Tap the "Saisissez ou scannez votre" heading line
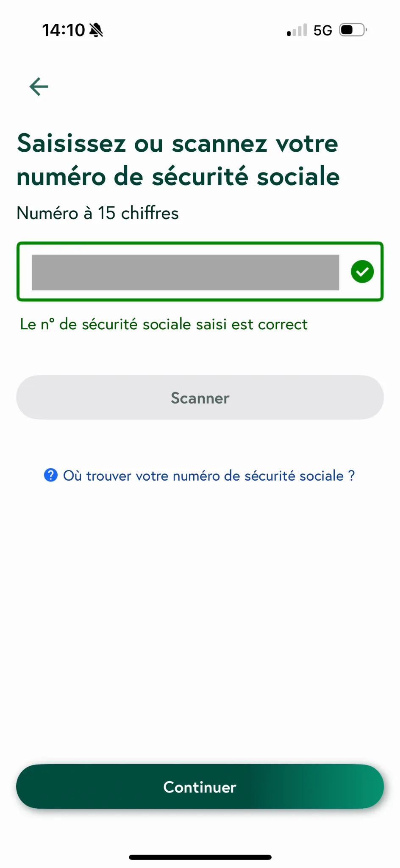400x868 pixels. [x=178, y=143]
